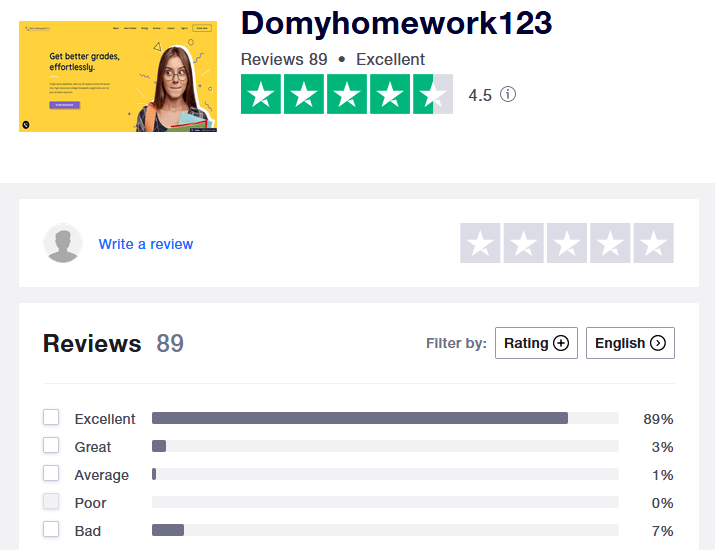
Task: Click the large Reviews 89 section heading
Action: click(x=113, y=343)
